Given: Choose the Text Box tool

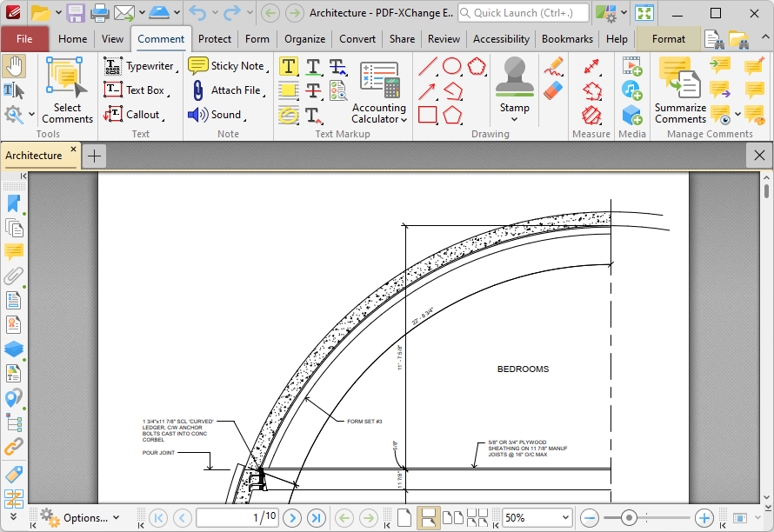Looking at the screenshot, I should coord(137,90).
